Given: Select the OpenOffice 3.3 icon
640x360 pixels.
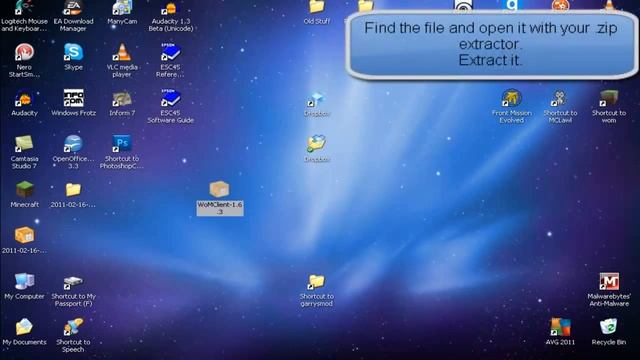Looking at the screenshot, I should 73,144.
